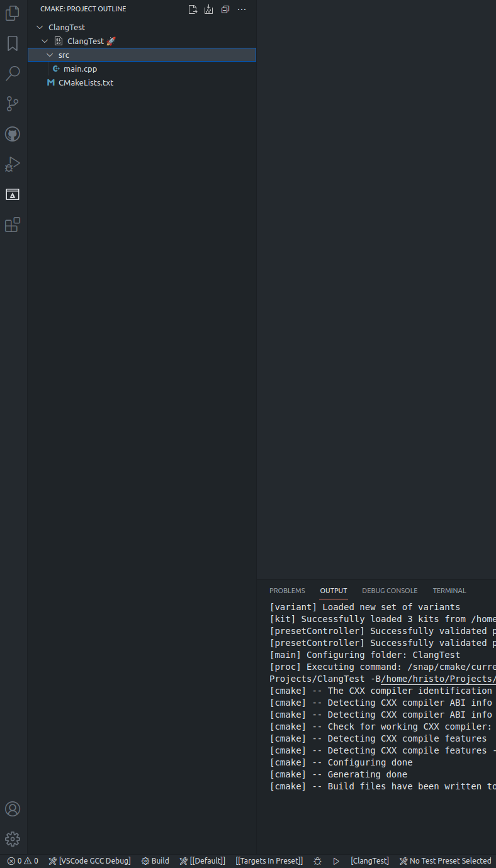Click the '[variant] Loaded new set of variants' line
The width and height of the screenshot is (496, 868).
(365, 607)
